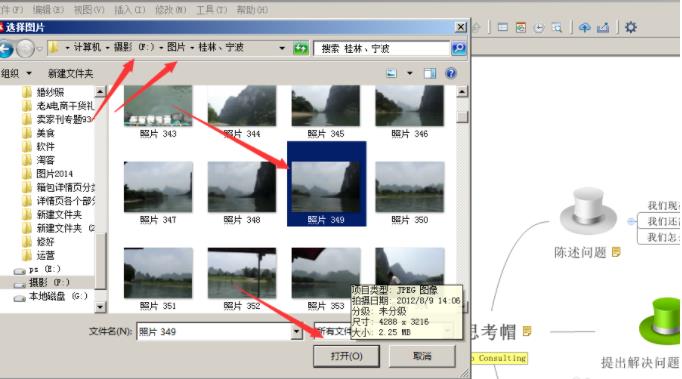Viewport: 682px width, 379px height.
Task: Select thumbnail 照片 352
Action: (242, 279)
